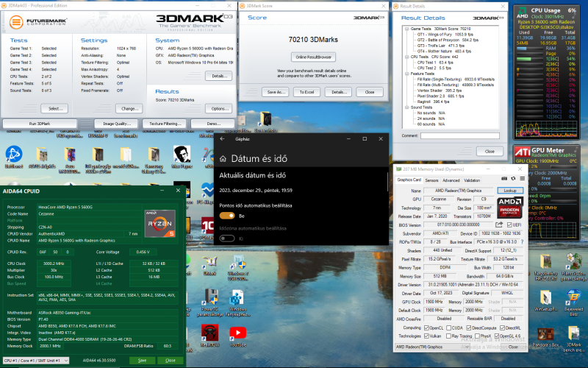This screenshot has height=368, width=588.
Task: Click Options button under Results
Action: 219,108
